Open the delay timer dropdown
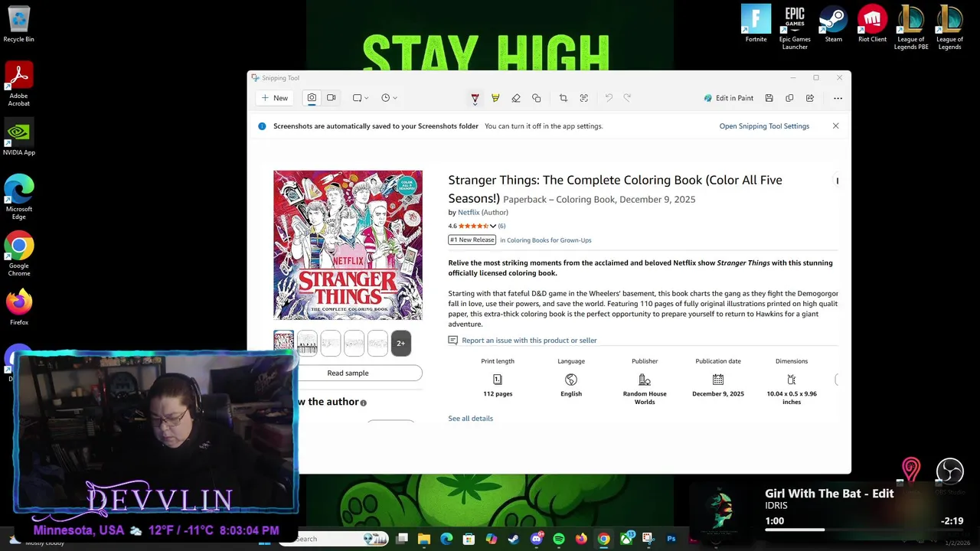 coord(389,98)
